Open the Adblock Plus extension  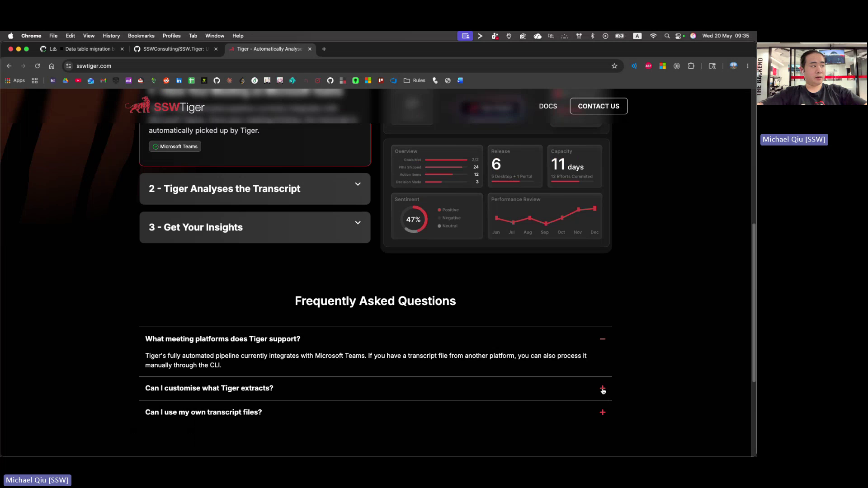pos(648,66)
